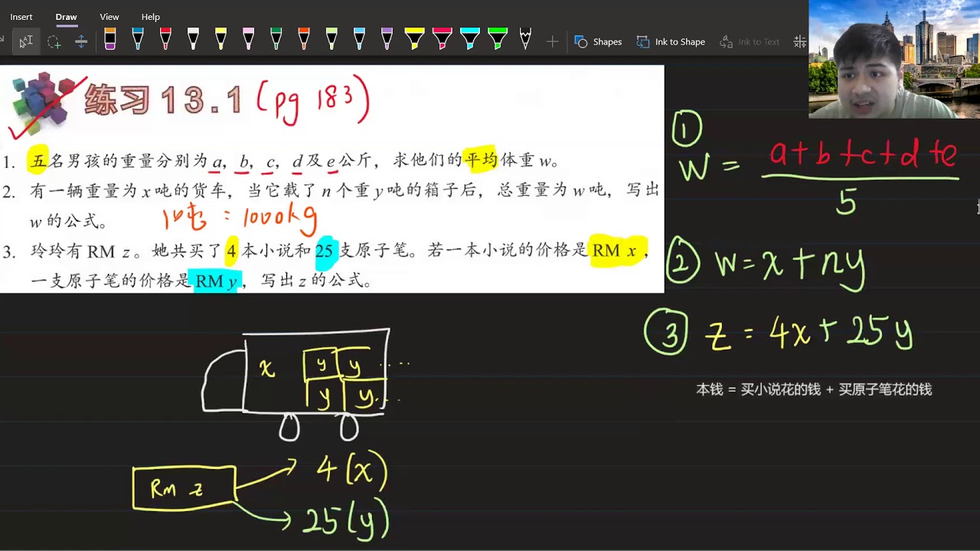Pick the dark green pen
Screen dimensions: 980x551
tap(276, 39)
